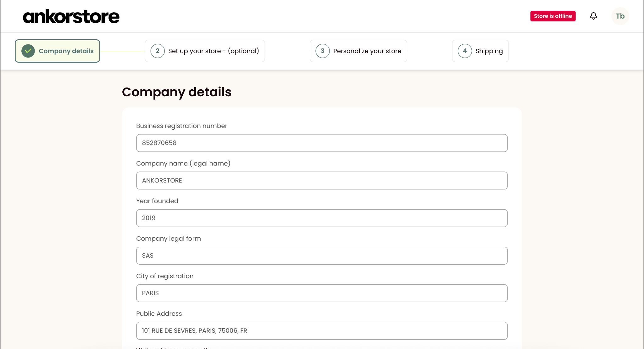
Task: Focus the Business registration number field
Action: 322,143
